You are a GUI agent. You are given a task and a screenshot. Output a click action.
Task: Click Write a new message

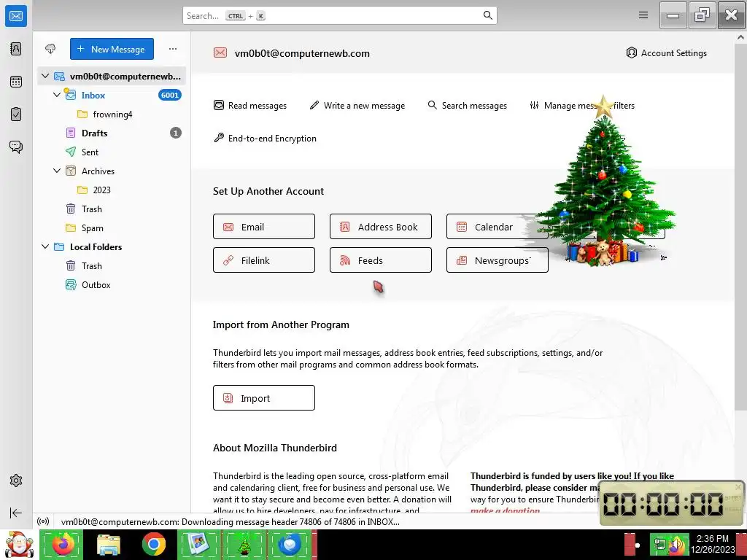coord(357,105)
